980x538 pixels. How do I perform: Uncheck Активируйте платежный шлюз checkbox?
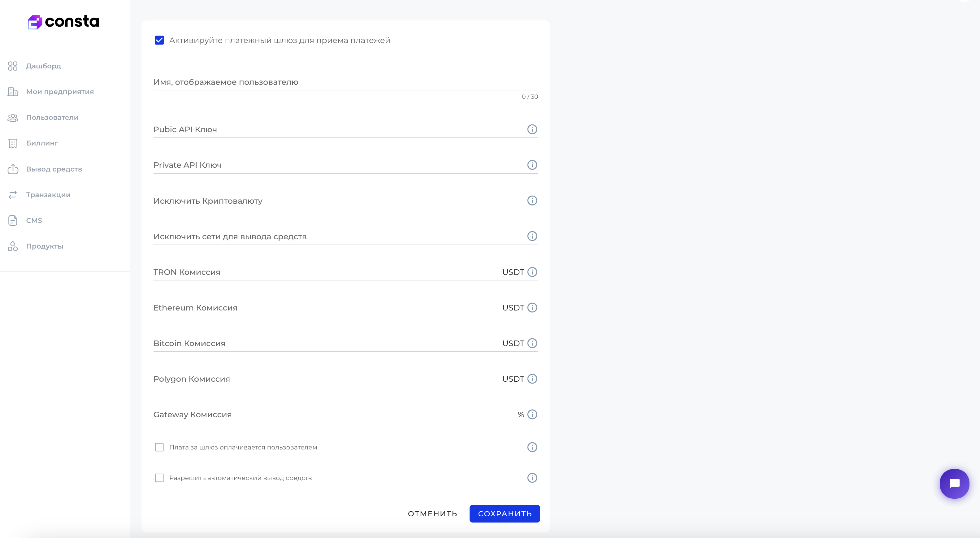coord(159,40)
